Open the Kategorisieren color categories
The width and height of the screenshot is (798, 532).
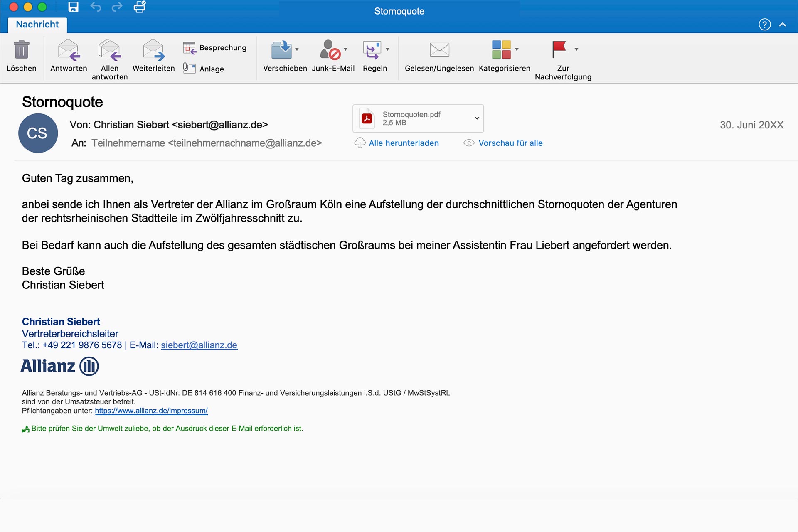(x=501, y=50)
